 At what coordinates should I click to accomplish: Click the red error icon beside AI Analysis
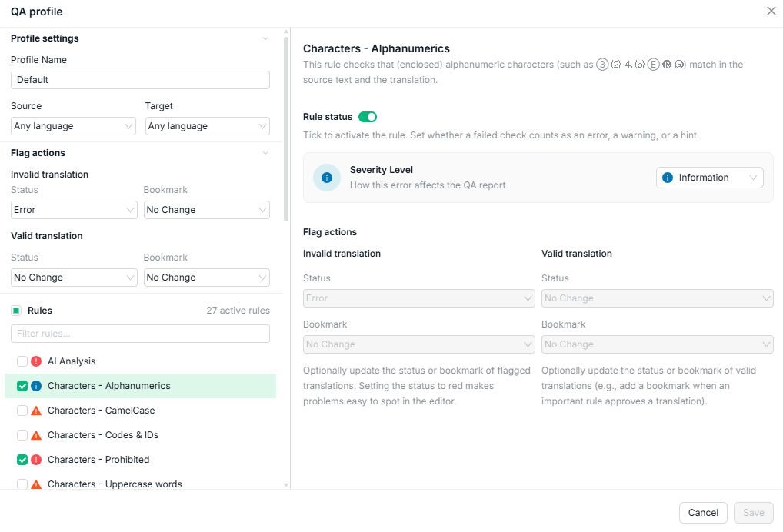tap(36, 361)
